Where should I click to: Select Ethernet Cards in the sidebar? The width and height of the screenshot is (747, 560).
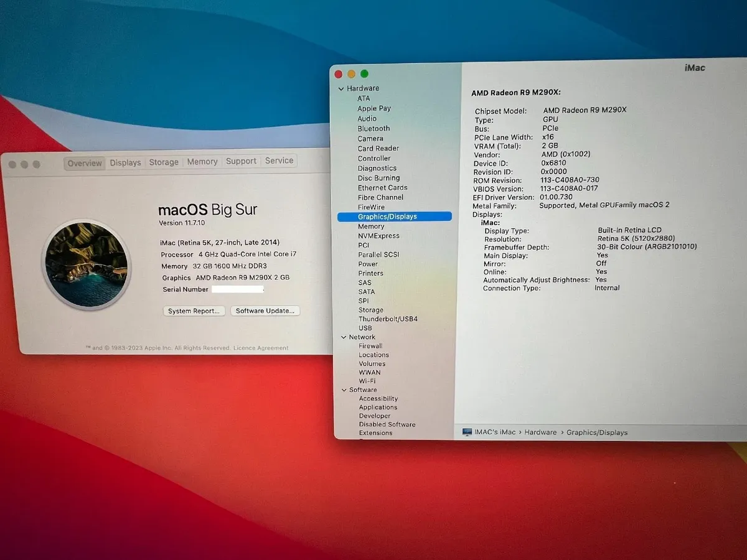pos(382,187)
